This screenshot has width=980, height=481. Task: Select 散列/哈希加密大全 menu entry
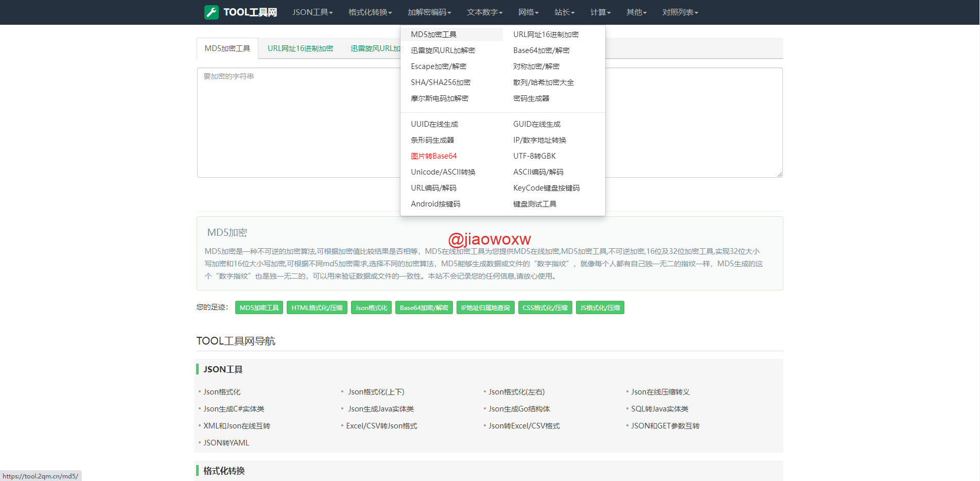click(x=544, y=82)
